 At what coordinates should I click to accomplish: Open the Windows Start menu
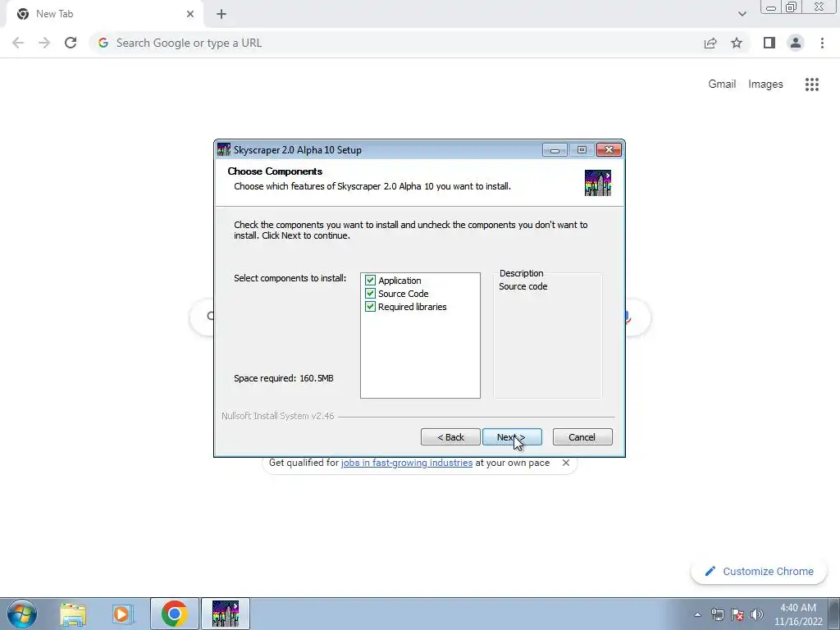pos(21,614)
